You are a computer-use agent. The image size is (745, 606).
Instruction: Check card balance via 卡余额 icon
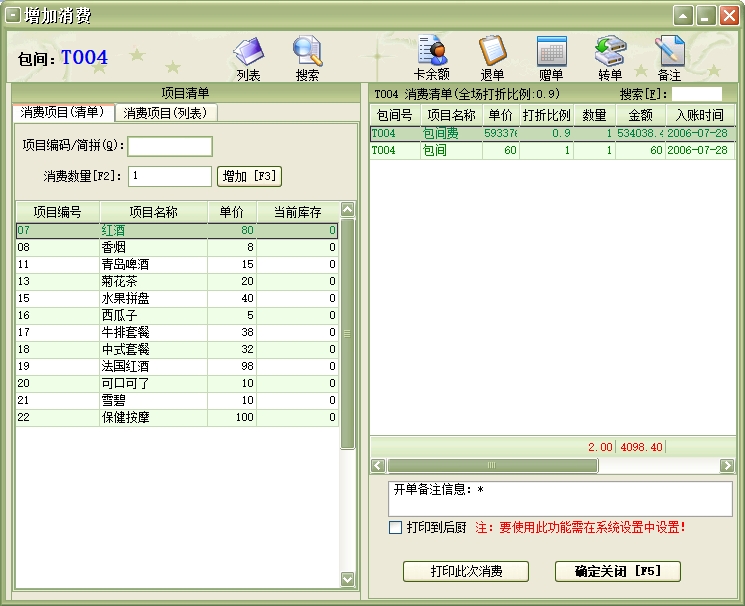coord(432,58)
